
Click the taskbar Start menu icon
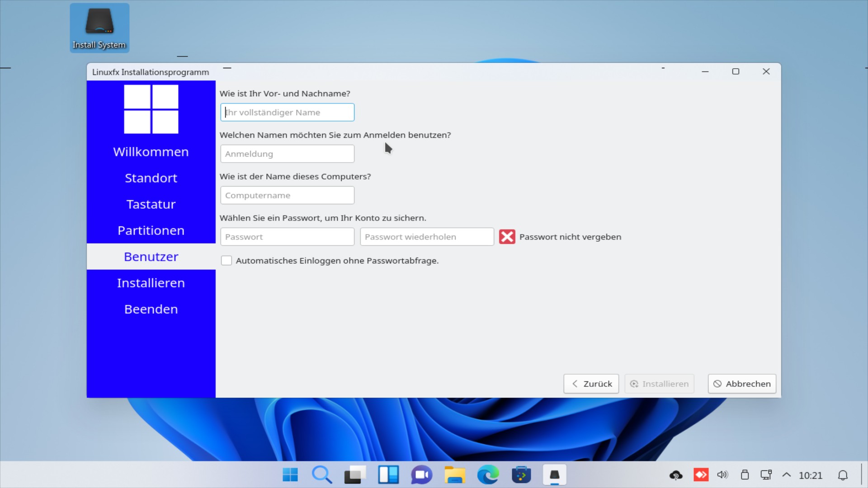(290, 475)
